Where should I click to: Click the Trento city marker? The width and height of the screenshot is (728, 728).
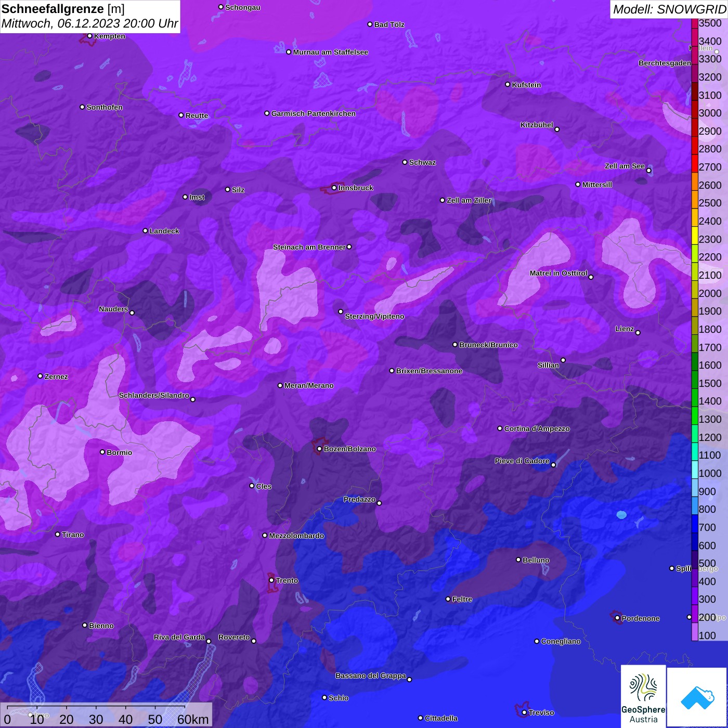pos(271,580)
